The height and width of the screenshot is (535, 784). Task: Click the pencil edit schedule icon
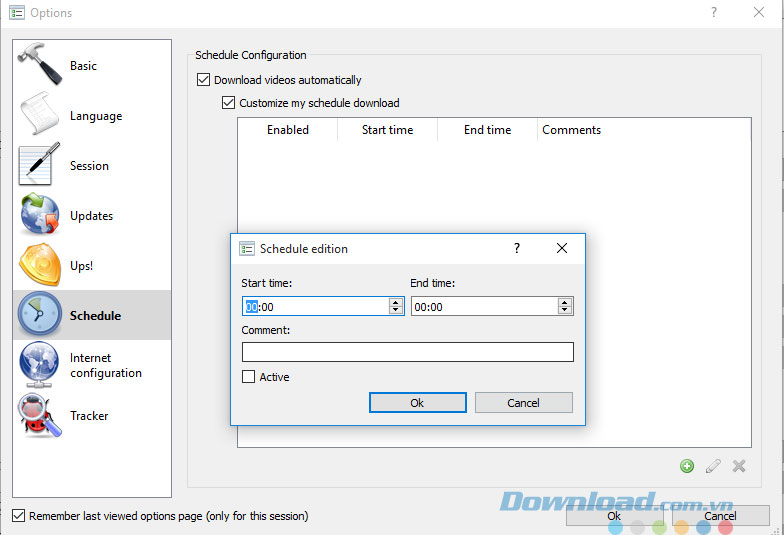(713, 466)
